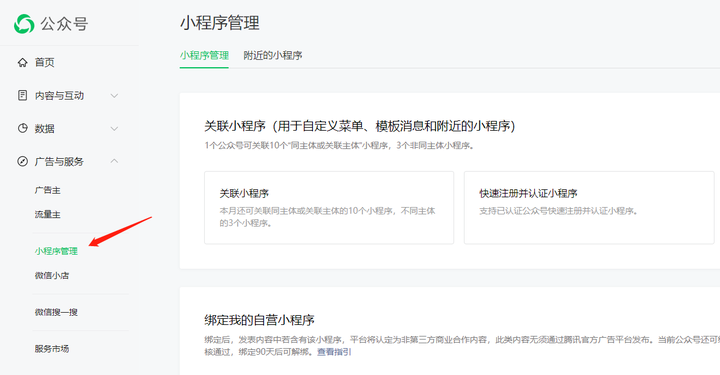Click the compass icon beside 广告与服务
This screenshot has height=375, width=720.
click(22, 162)
